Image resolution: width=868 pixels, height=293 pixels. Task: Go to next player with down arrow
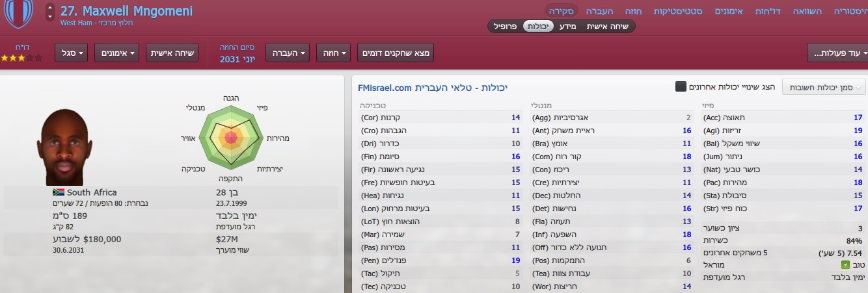[50, 17]
